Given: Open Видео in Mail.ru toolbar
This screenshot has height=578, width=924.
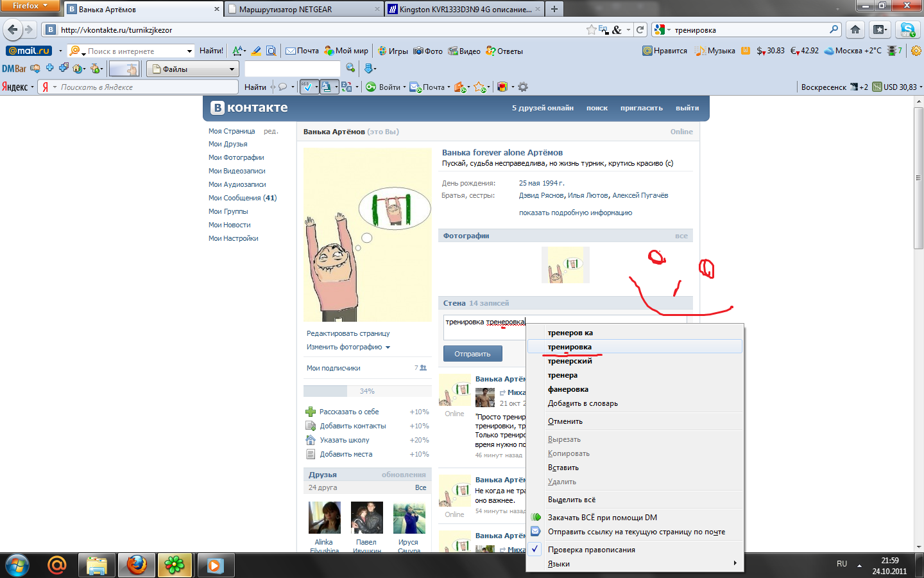Looking at the screenshot, I should (464, 51).
